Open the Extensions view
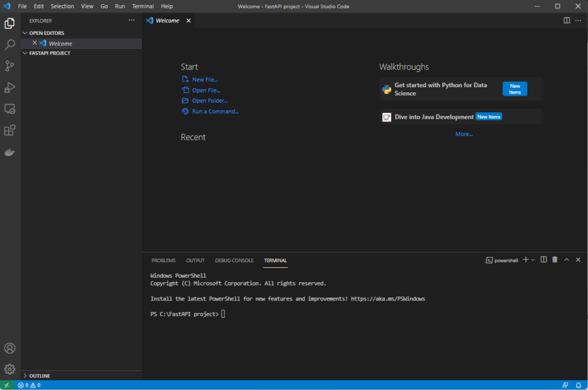Screen dimensions: 588x390 [10, 130]
